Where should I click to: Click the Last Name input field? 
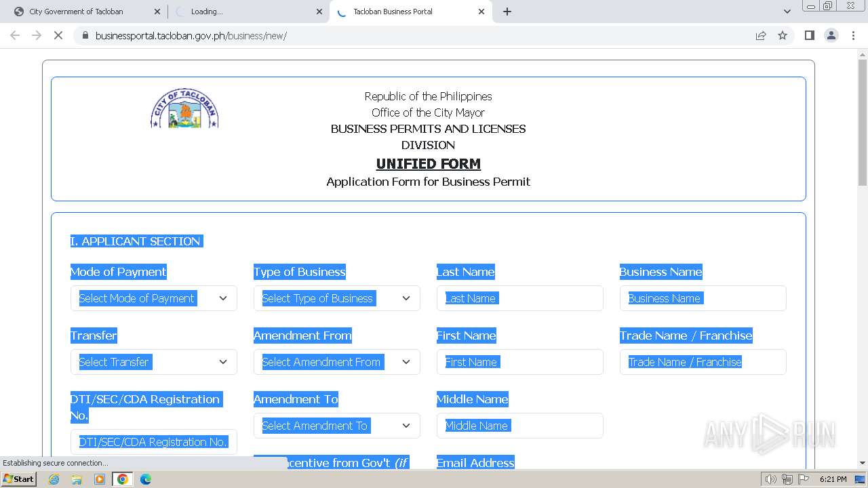[520, 298]
